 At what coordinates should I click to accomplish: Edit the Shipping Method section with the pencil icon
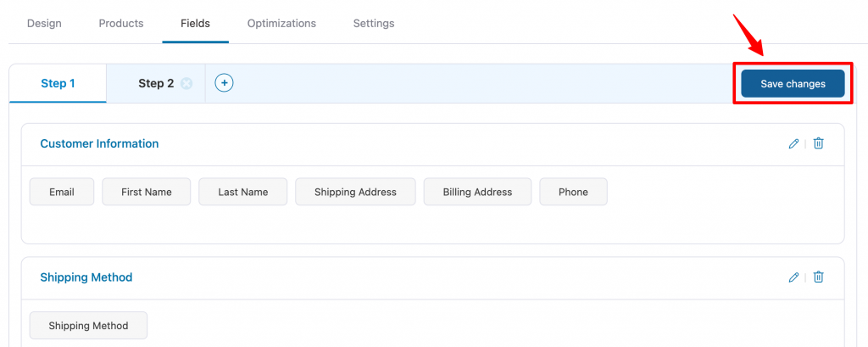pyautogui.click(x=793, y=277)
